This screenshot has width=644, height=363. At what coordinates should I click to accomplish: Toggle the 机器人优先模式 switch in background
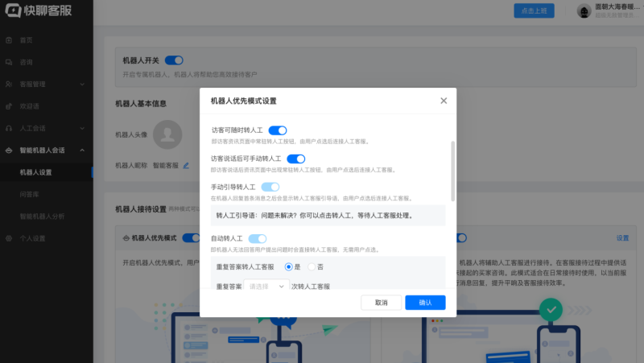(191, 238)
